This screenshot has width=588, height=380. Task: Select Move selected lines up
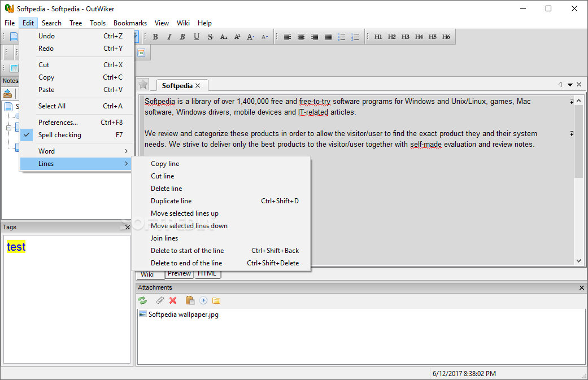[x=221, y=213]
